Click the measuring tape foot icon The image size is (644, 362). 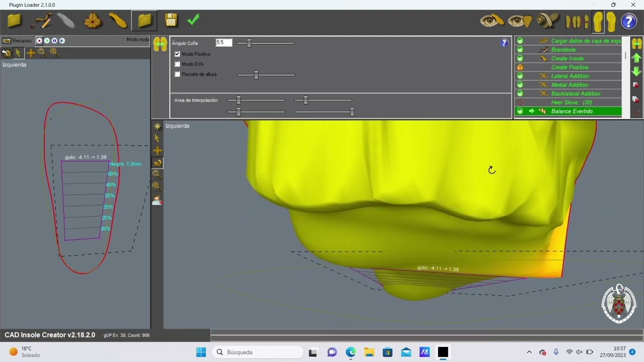click(x=547, y=21)
